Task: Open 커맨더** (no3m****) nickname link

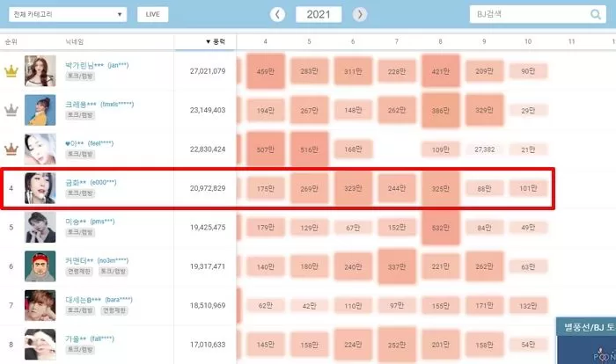Action: tap(97, 261)
